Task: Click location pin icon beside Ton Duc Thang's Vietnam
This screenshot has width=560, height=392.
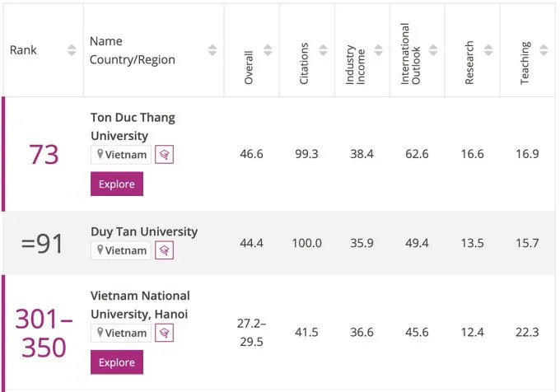Action: tap(100, 155)
